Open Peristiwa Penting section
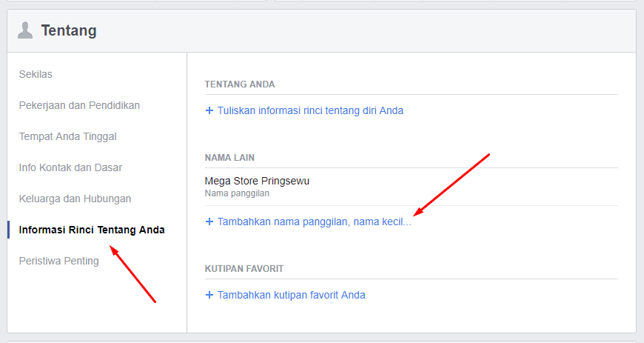This screenshot has width=644, height=343. tap(59, 262)
